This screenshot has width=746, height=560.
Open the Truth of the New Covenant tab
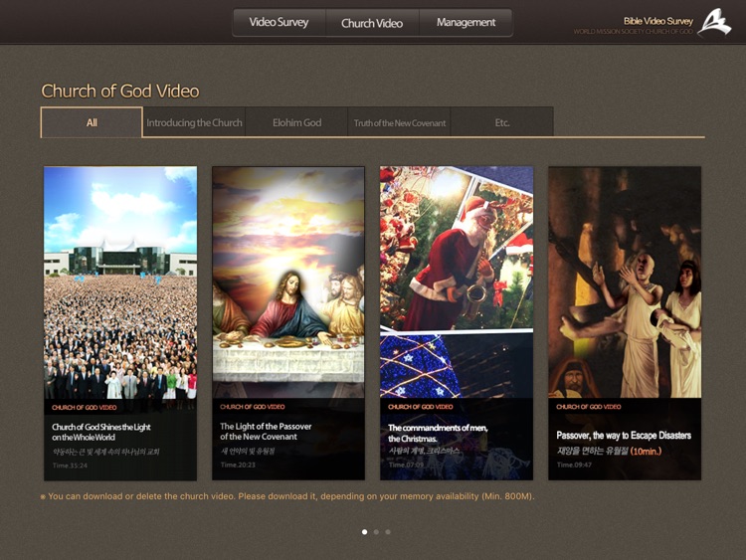click(x=400, y=122)
